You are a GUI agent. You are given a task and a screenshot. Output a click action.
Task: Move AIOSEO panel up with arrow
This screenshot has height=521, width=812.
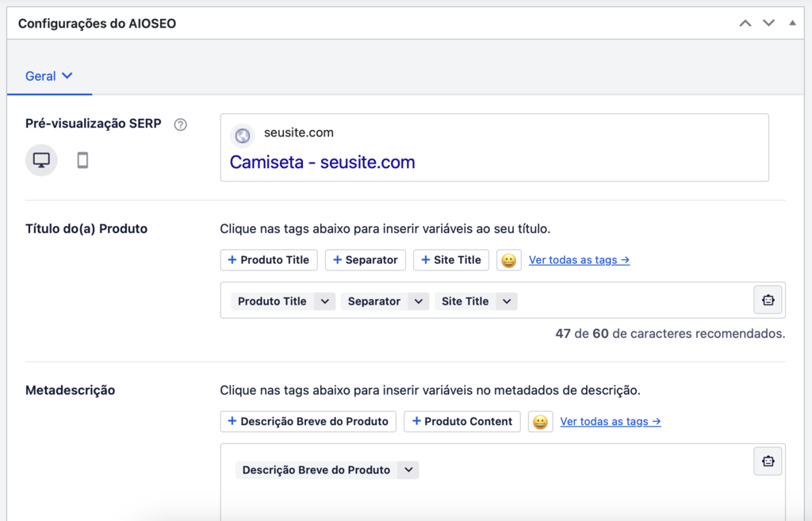745,23
